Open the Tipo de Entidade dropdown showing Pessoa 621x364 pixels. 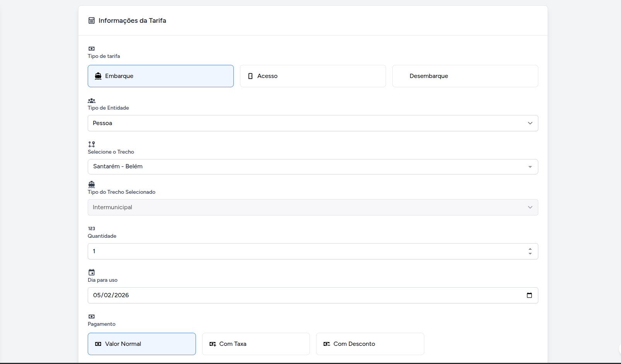click(x=313, y=123)
